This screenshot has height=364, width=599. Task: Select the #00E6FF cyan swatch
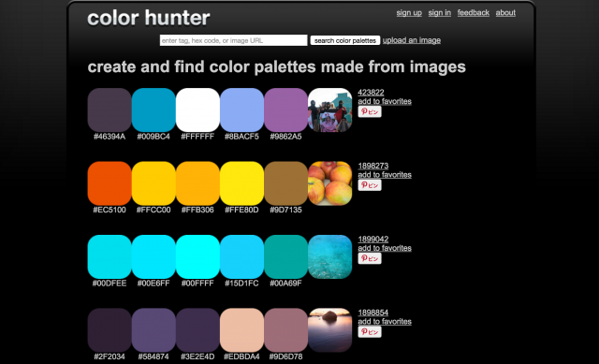point(153,256)
